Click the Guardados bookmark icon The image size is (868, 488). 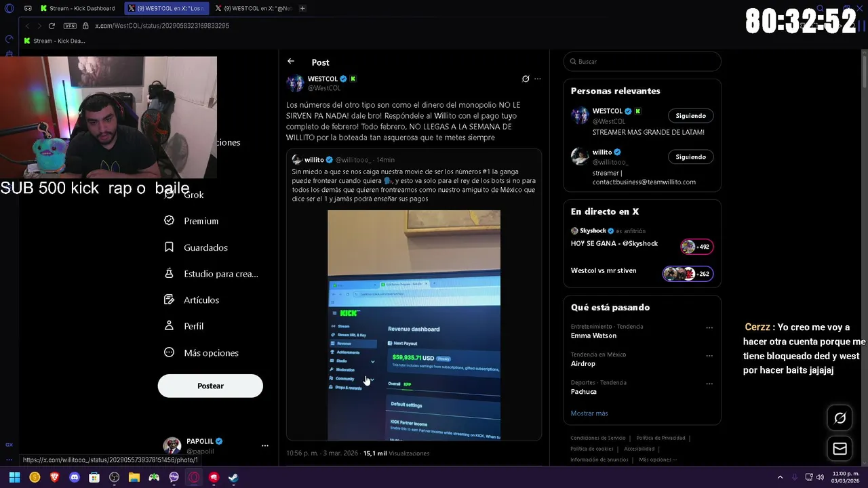(x=169, y=247)
